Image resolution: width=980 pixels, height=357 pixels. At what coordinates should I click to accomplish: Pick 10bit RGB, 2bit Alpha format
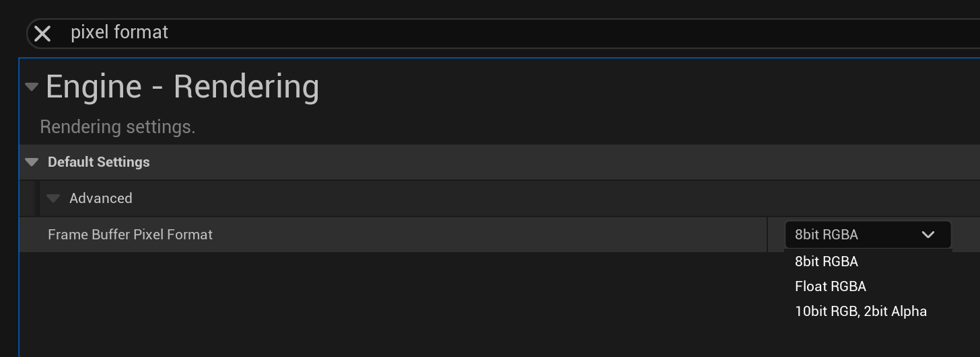861,311
